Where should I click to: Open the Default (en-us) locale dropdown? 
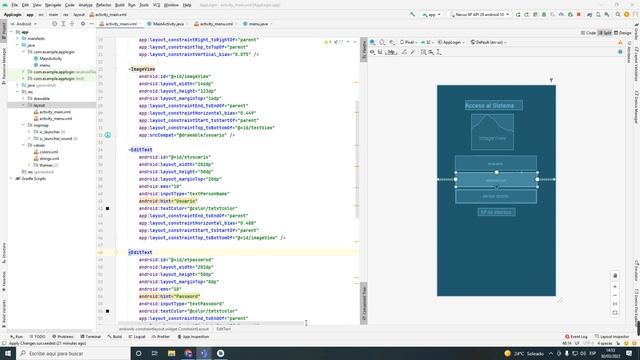click(488, 42)
